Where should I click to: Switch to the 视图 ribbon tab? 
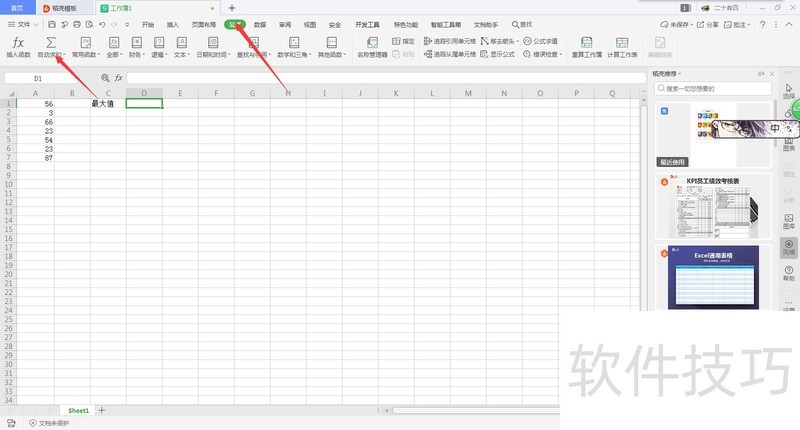pyautogui.click(x=310, y=24)
